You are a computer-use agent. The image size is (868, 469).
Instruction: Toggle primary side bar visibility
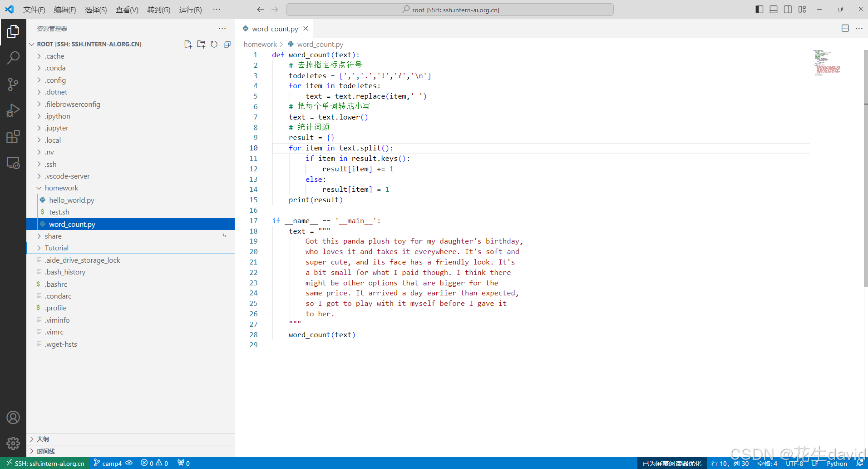tap(759, 10)
